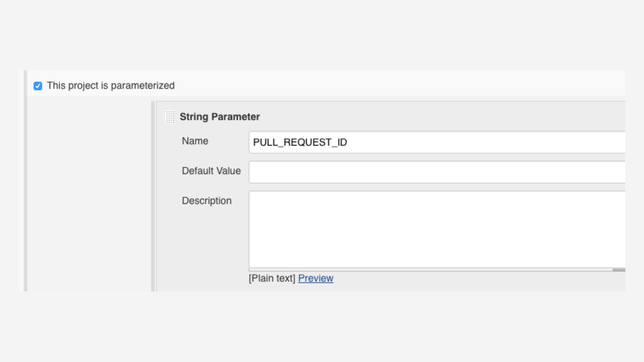
Task: Click the String Parameter heading
Action: tap(220, 117)
